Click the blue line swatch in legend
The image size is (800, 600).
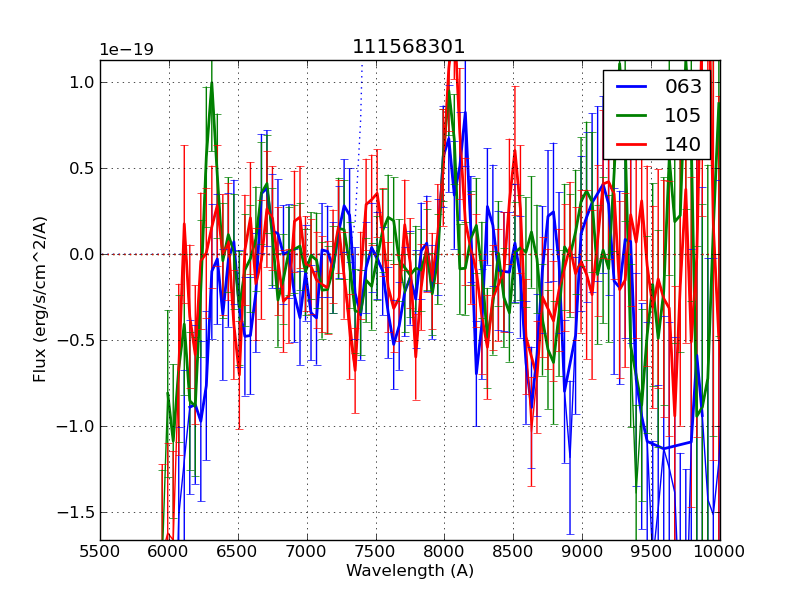tap(632, 86)
